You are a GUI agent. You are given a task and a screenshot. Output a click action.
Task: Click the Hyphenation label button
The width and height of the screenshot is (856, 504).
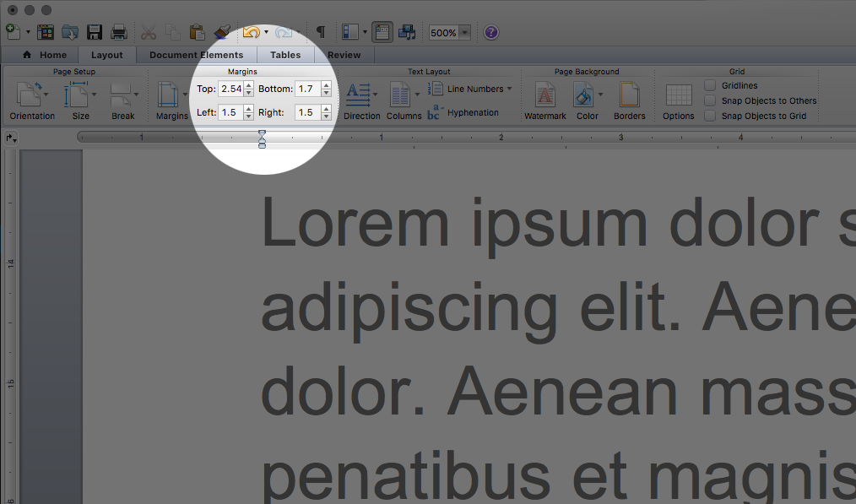pos(473,112)
